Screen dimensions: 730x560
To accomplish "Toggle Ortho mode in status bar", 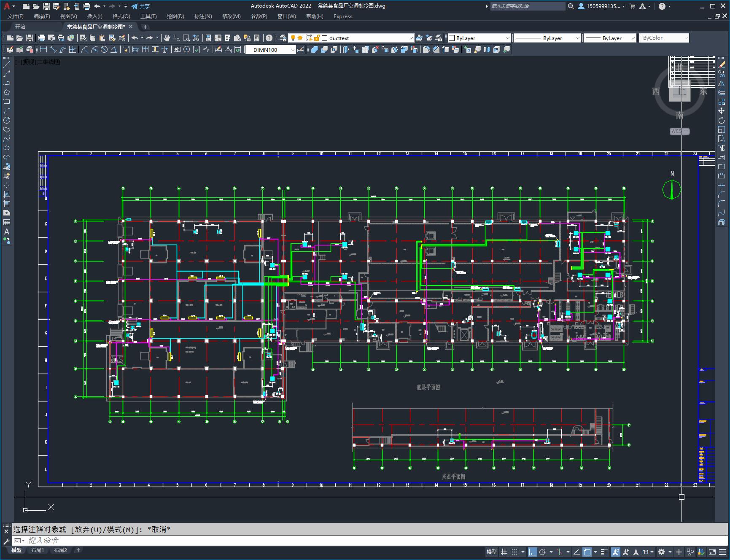I will (x=533, y=552).
